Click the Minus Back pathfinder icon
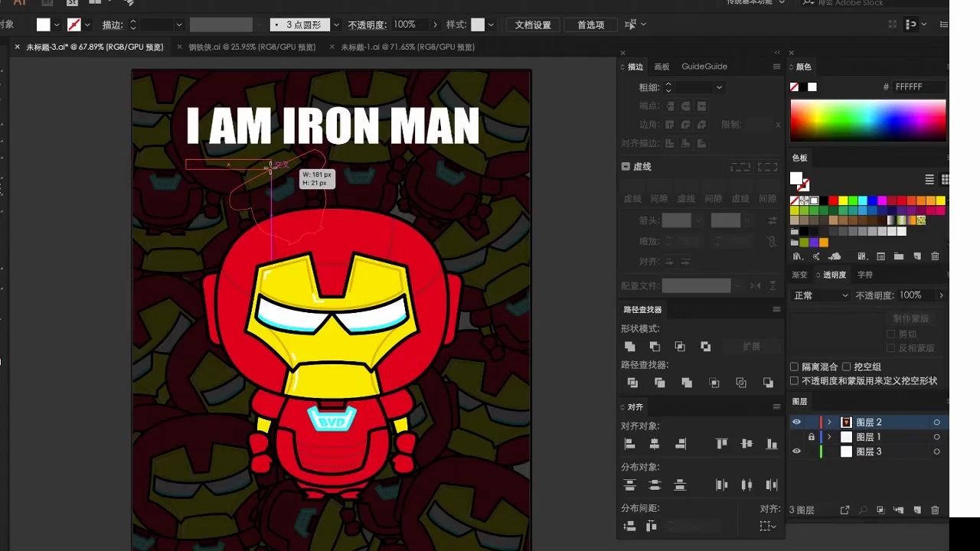Image resolution: width=980 pixels, height=551 pixels. click(x=768, y=383)
